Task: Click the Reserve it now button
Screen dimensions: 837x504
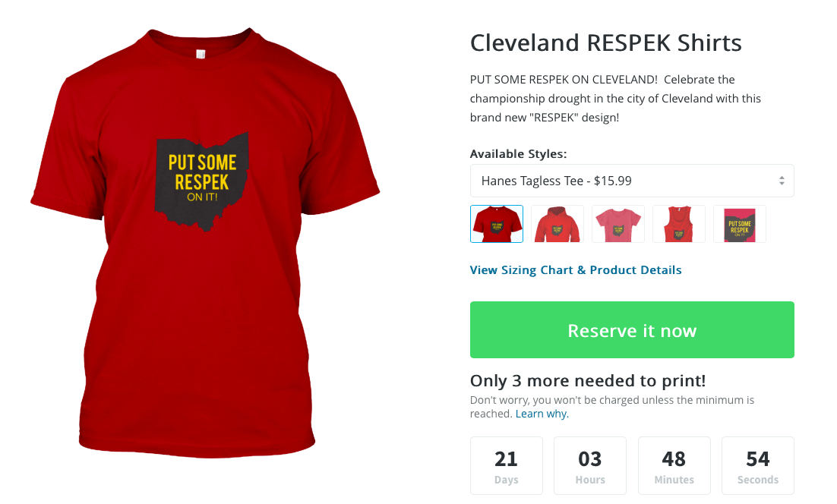Action: 632,329
